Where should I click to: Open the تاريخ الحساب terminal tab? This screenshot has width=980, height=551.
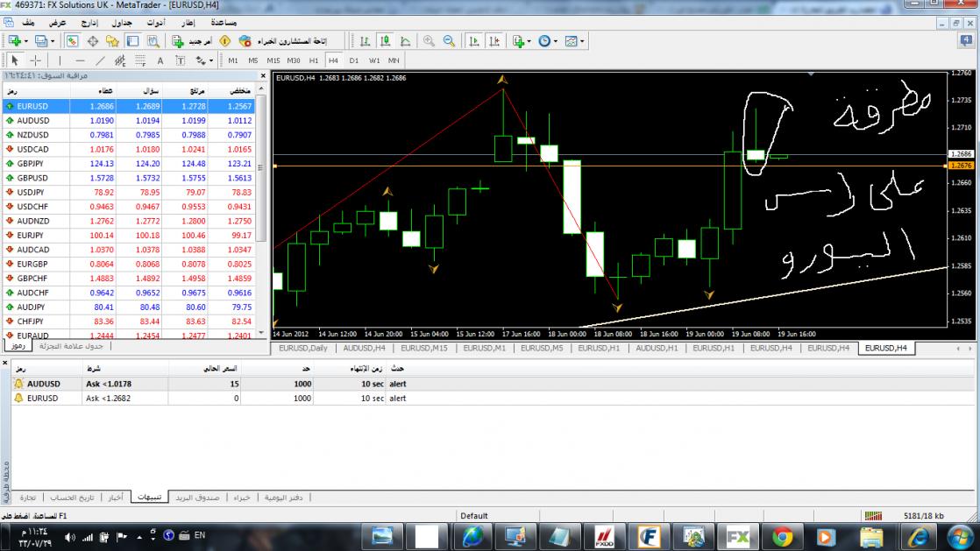point(72,498)
